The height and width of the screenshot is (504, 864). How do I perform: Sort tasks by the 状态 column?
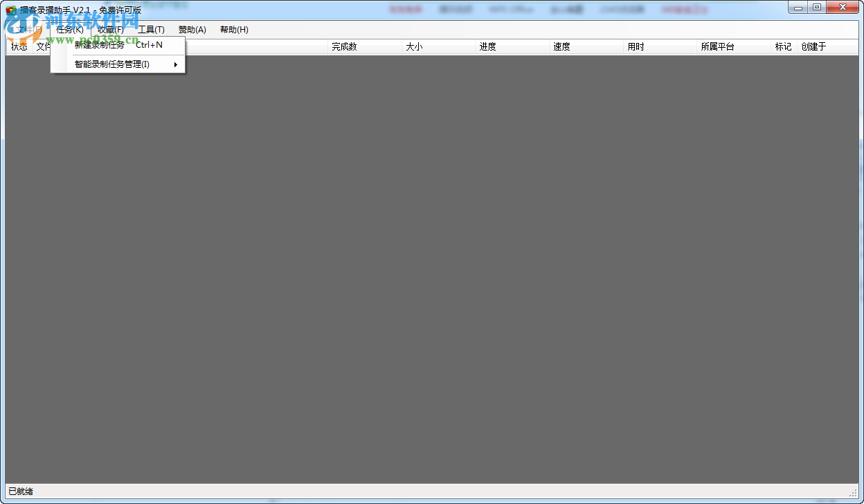click(x=19, y=46)
